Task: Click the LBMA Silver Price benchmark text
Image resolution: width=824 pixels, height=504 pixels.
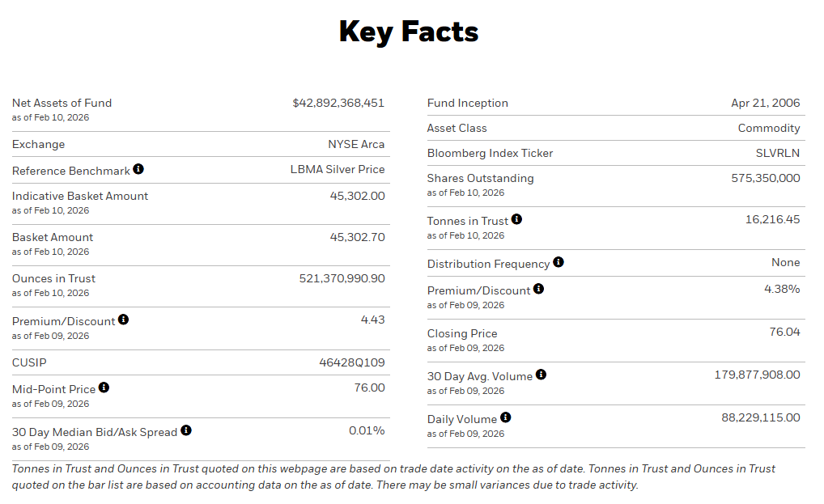Action: [x=338, y=169]
